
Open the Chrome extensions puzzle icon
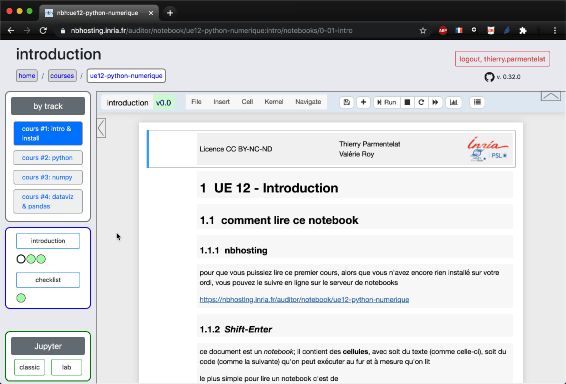pos(523,31)
